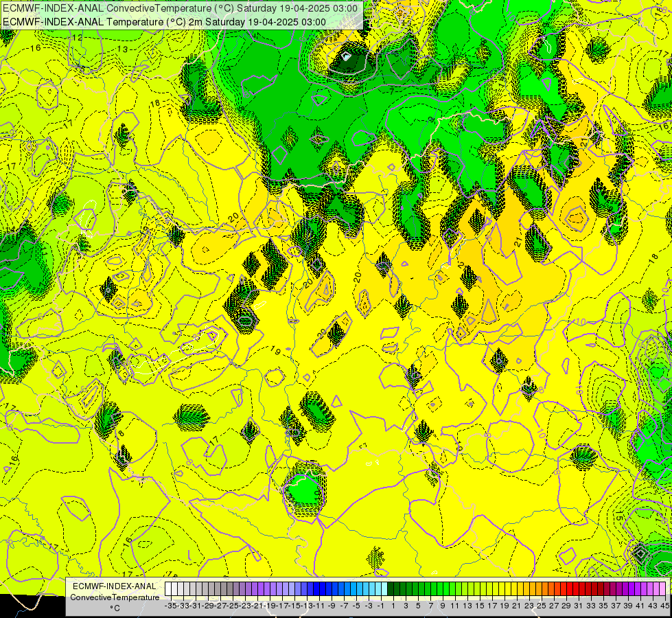Click the '-17' legend scale label
Viewport: 672px width, 618px height.
coord(283,606)
